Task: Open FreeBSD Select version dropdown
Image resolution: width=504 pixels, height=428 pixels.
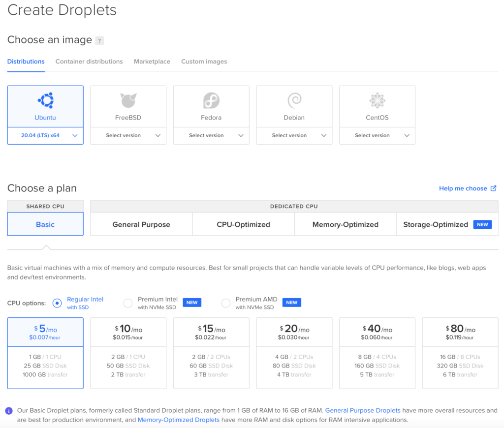Action: (x=128, y=136)
